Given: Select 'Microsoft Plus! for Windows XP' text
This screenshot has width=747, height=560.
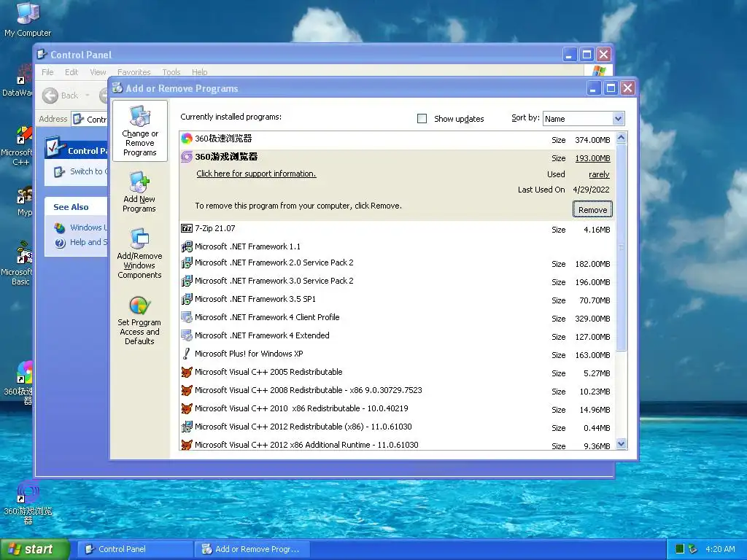Looking at the screenshot, I should pos(249,354).
